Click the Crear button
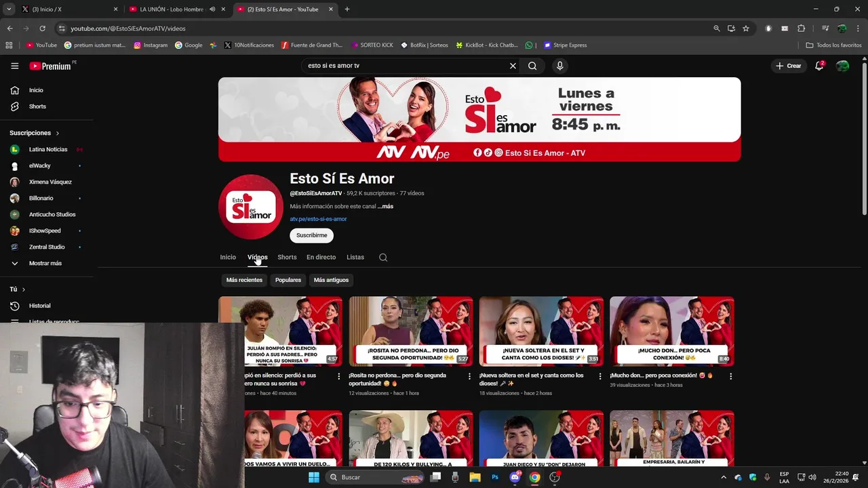Viewport: 868px width, 488px height. pos(788,66)
